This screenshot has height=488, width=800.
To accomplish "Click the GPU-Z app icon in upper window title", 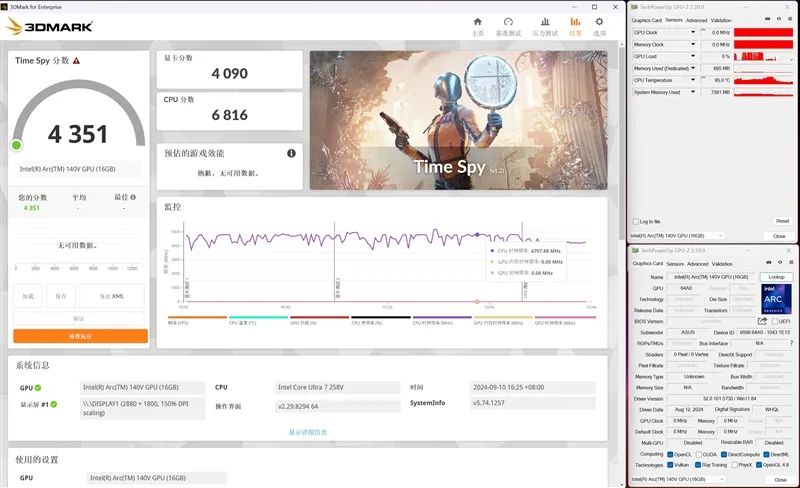I will coord(635,7).
